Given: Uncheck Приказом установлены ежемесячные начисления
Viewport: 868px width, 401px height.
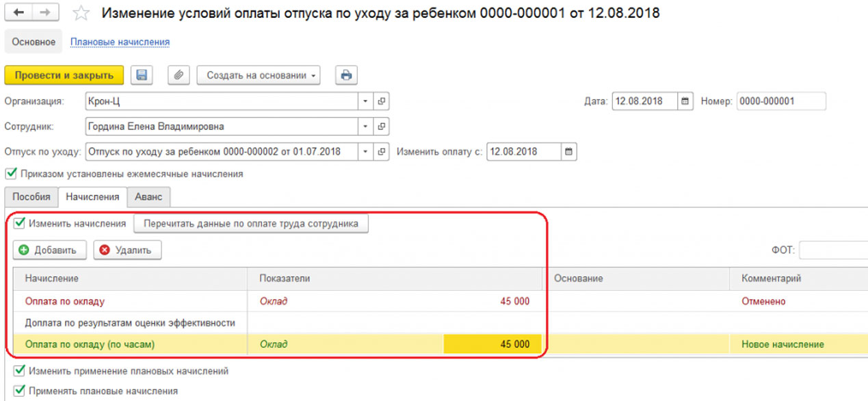Looking at the screenshot, I should tap(10, 174).
